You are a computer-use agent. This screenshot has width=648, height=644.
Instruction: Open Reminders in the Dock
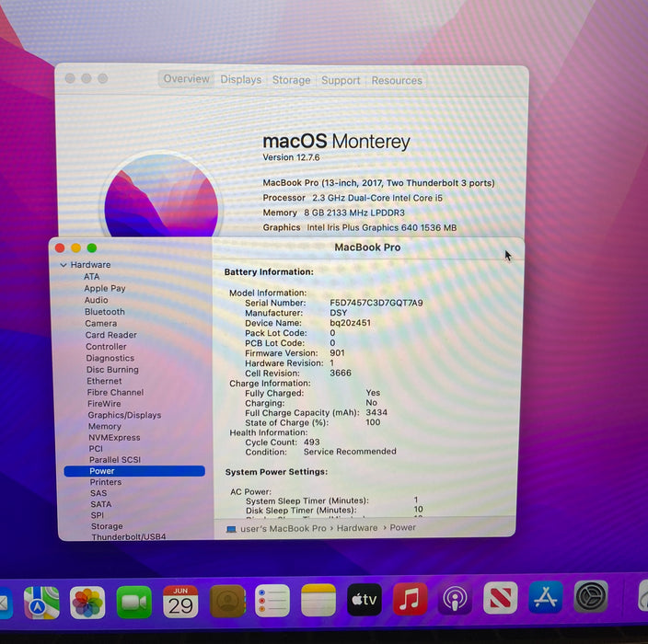(272, 601)
